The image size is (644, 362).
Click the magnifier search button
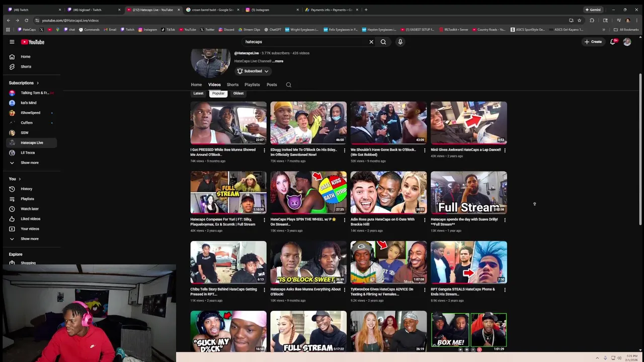pyautogui.click(x=383, y=42)
